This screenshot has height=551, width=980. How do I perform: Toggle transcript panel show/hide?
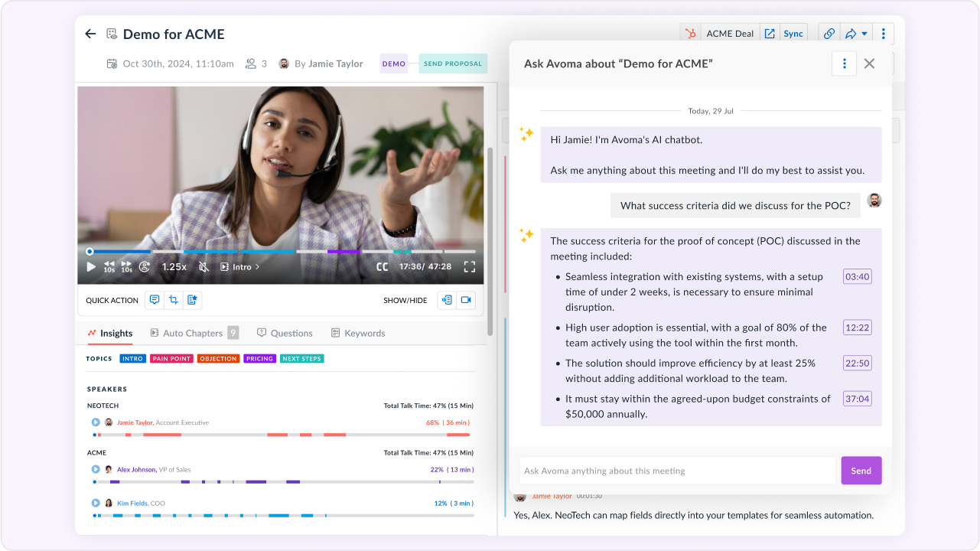447,300
